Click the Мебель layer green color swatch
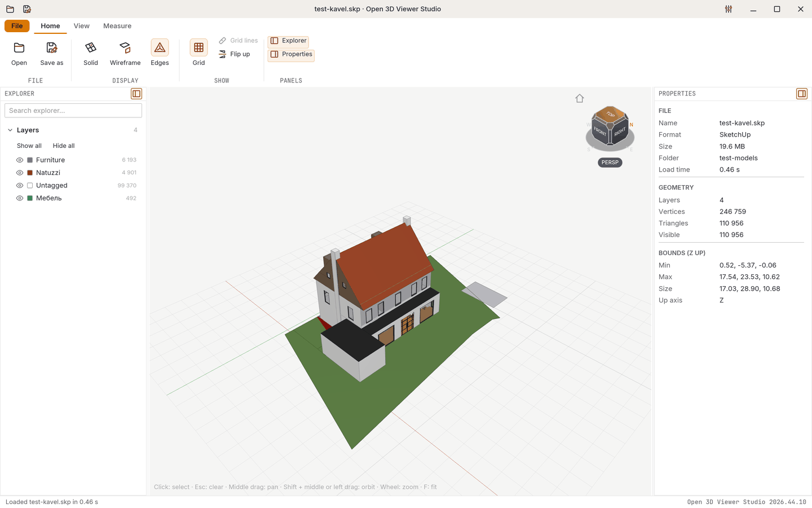Image resolution: width=812 pixels, height=508 pixels. pyautogui.click(x=30, y=198)
